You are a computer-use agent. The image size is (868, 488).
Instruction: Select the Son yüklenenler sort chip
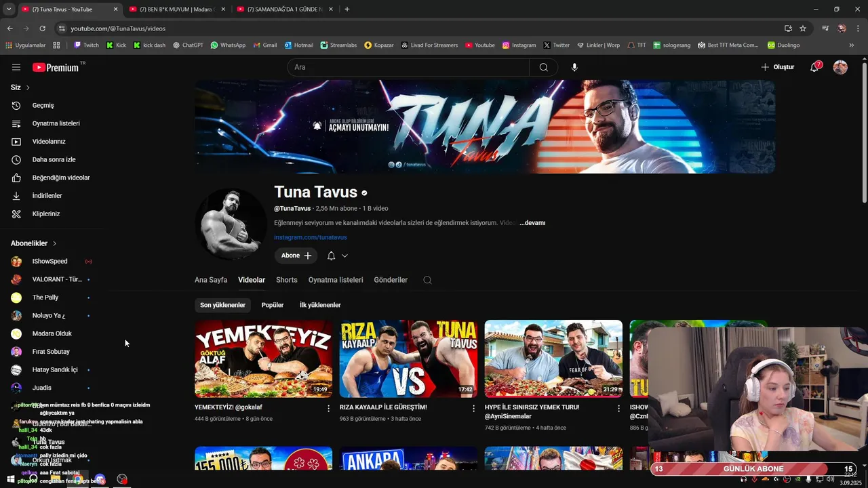(x=222, y=305)
